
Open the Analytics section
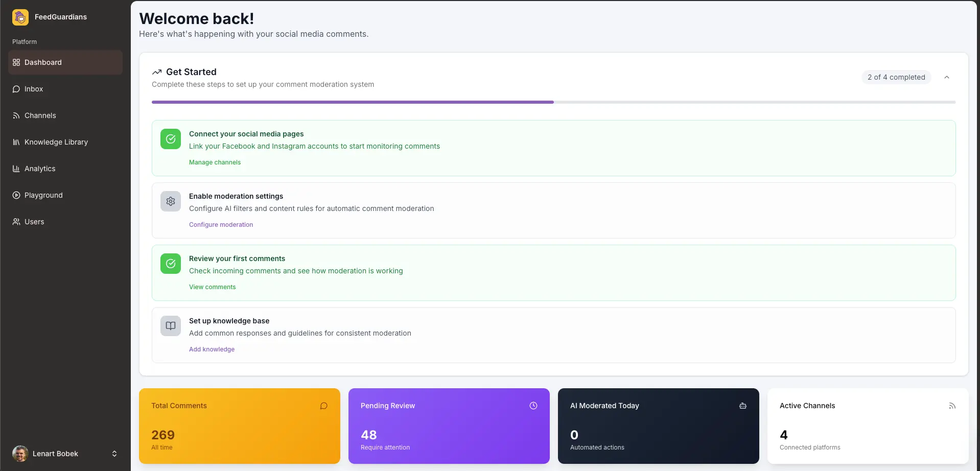pyautogui.click(x=65, y=169)
